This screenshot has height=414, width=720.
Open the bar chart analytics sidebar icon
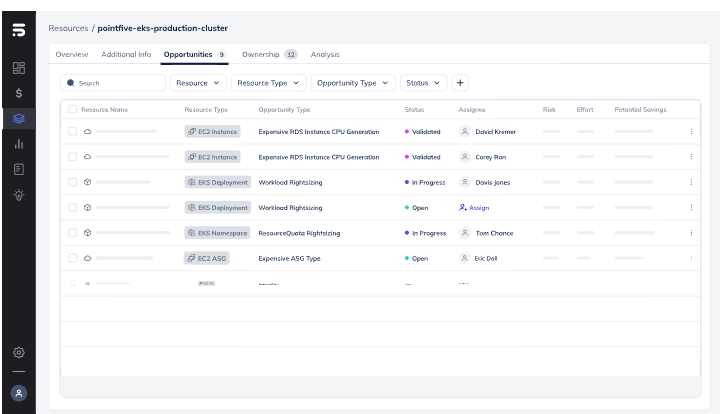click(x=18, y=144)
